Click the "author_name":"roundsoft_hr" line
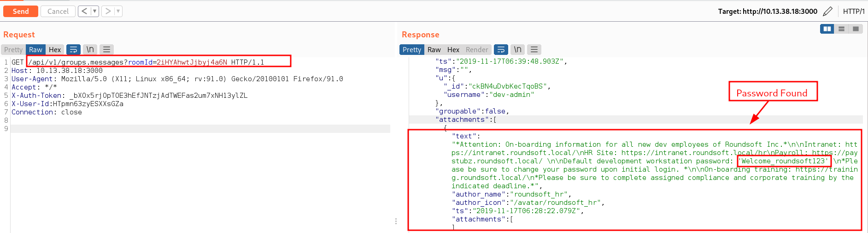Screen dimensions: 868x233 coord(512,194)
